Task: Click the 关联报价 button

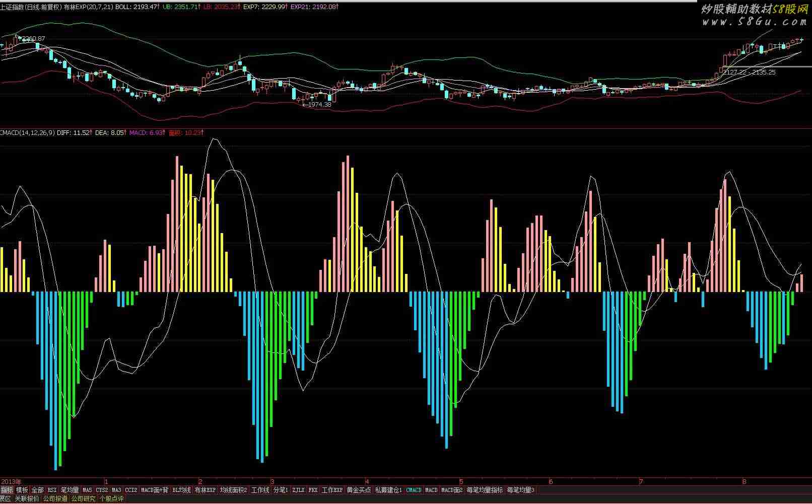Action: point(27,499)
